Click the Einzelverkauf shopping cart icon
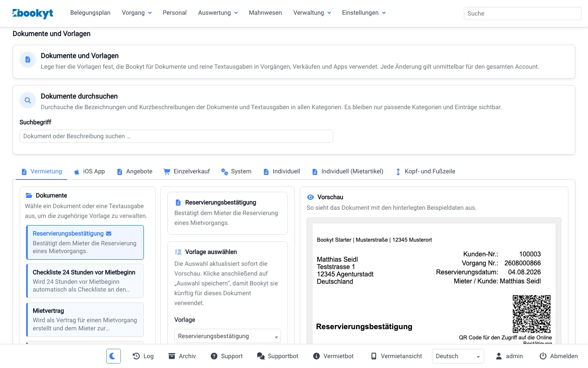 167,172
